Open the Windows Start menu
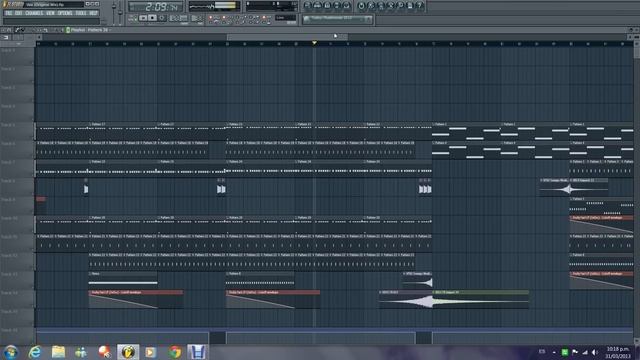 (11, 352)
